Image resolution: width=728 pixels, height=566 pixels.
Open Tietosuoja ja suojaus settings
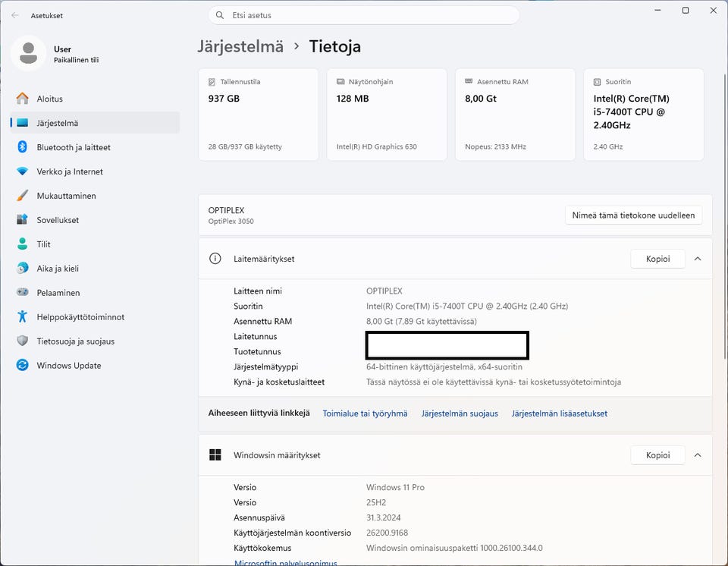(95, 341)
